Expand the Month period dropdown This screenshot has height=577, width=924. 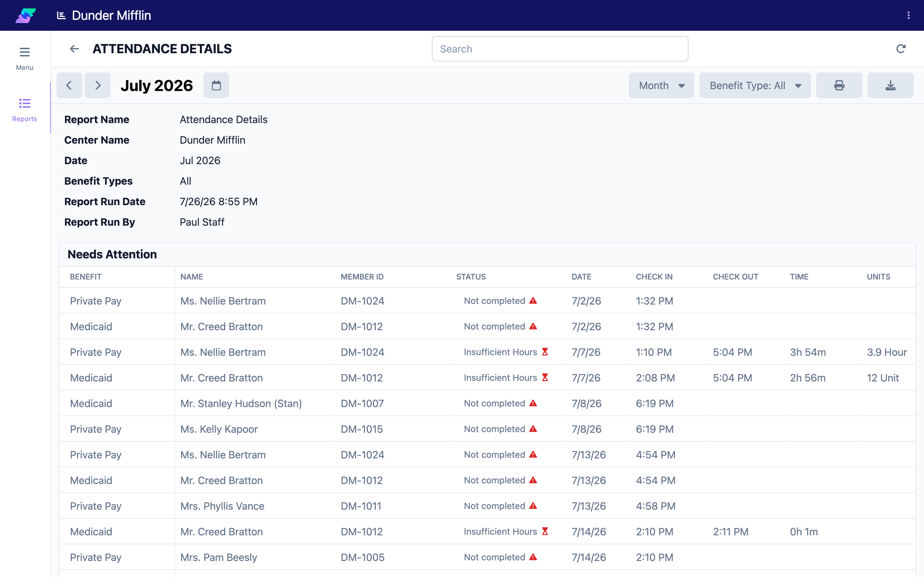click(661, 86)
